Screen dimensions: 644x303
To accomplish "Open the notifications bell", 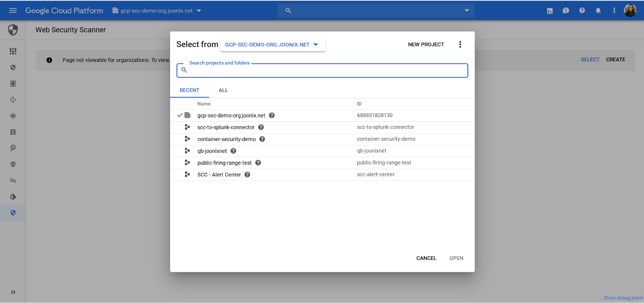I will click(598, 11).
